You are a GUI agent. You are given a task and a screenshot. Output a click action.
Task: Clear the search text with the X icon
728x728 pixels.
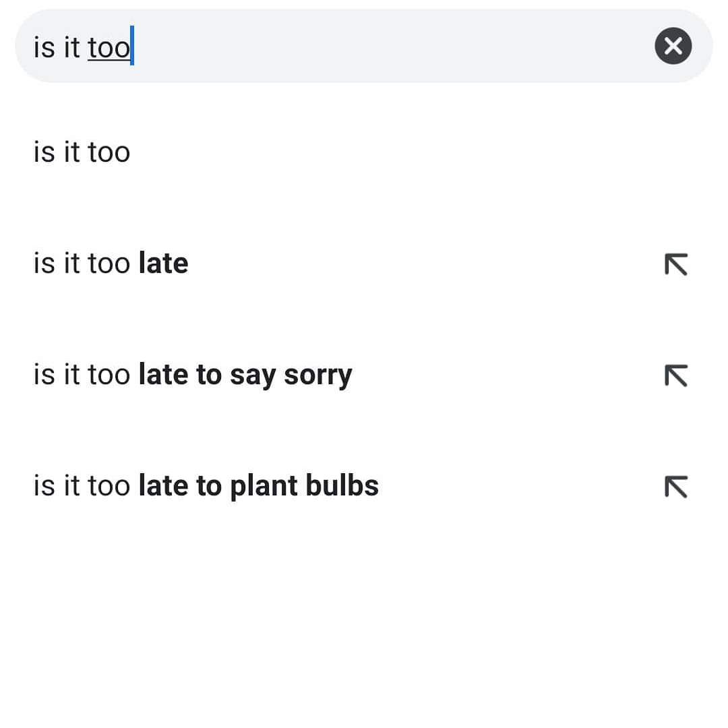pyautogui.click(x=673, y=46)
